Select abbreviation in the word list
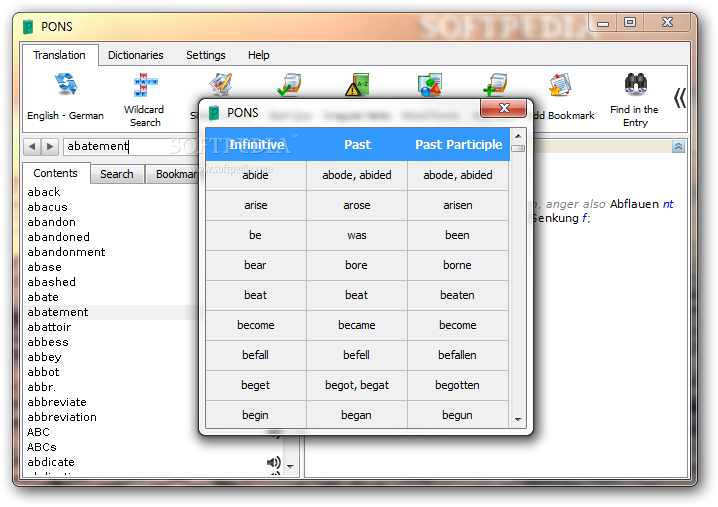Viewport: 718px width, 507px height. point(62,417)
